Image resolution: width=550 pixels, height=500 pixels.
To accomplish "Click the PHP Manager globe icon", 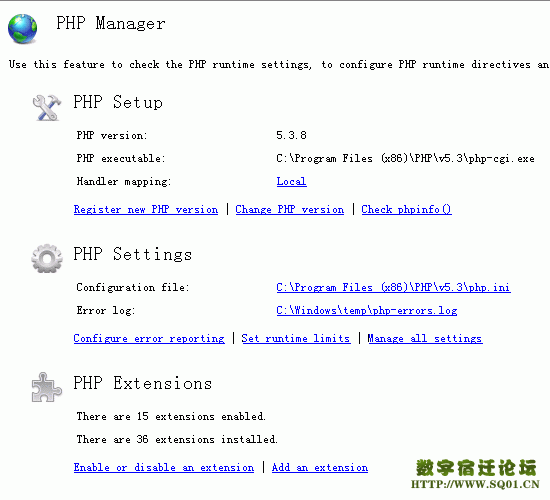I will [22, 29].
